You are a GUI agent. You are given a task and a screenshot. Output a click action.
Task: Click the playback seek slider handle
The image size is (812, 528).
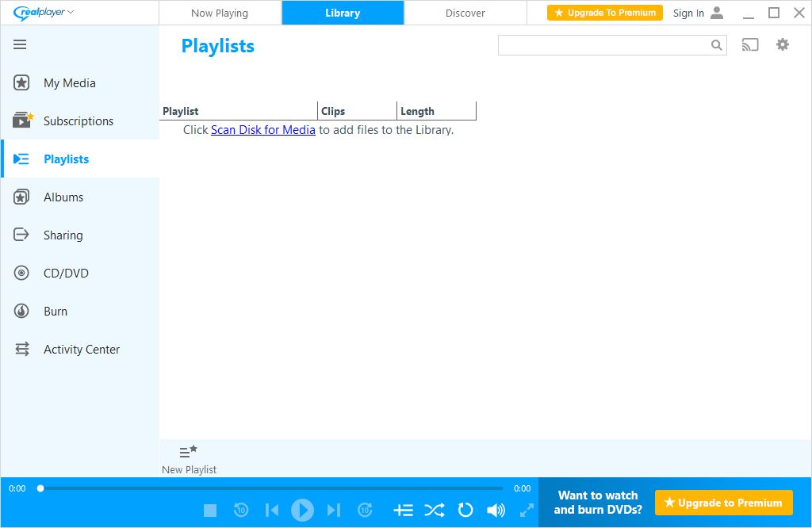(x=40, y=488)
